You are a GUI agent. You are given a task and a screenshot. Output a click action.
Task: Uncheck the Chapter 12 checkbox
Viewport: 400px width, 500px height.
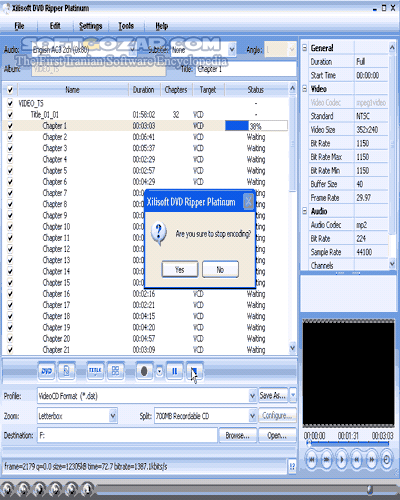click(x=10, y=249)
